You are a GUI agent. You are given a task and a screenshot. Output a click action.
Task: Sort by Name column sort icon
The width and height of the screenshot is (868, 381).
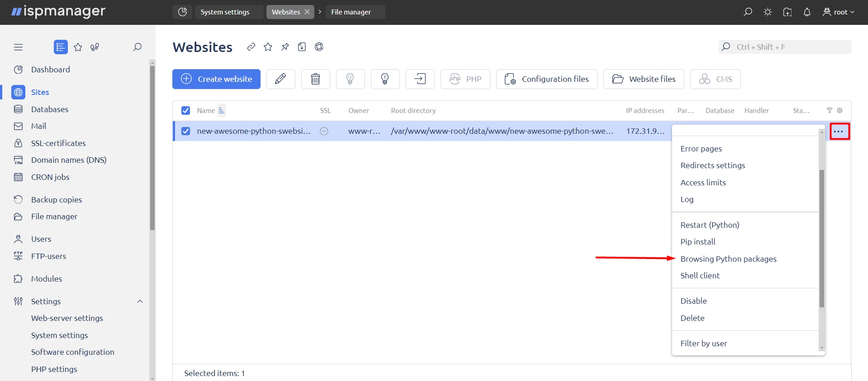coord(221,110)
